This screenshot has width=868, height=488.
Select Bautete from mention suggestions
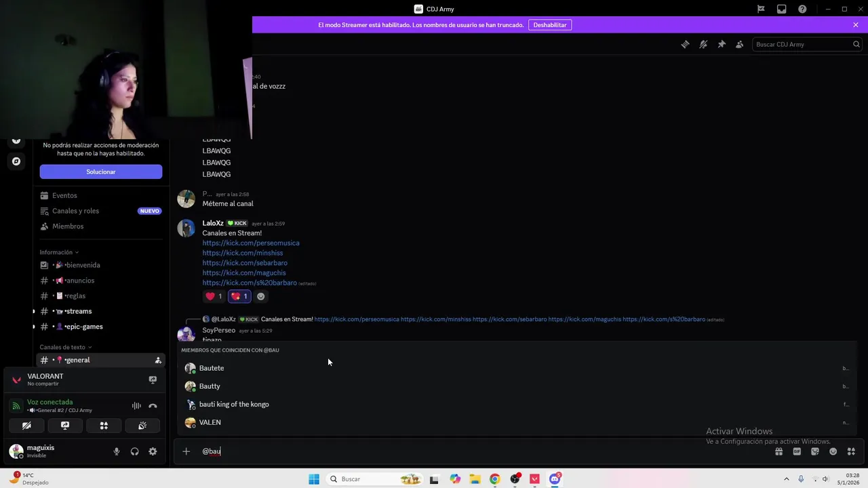(x=516, y=368)
